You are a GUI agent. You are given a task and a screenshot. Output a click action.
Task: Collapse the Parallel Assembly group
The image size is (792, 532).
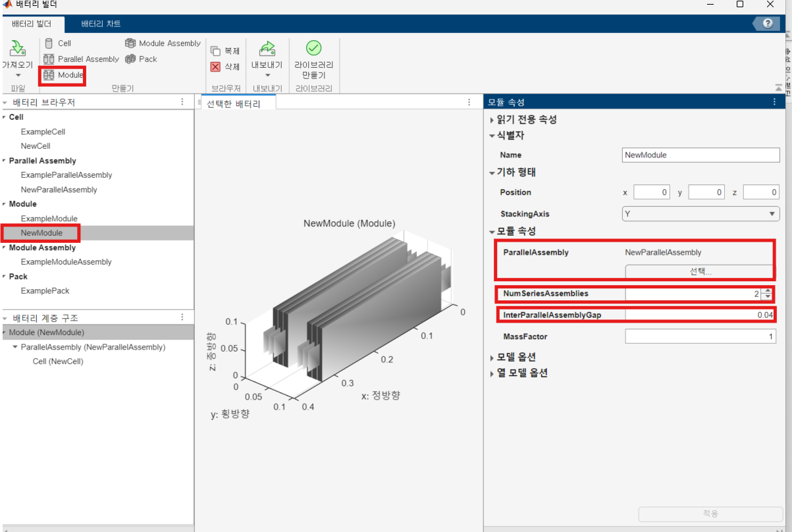pos(4,160)
